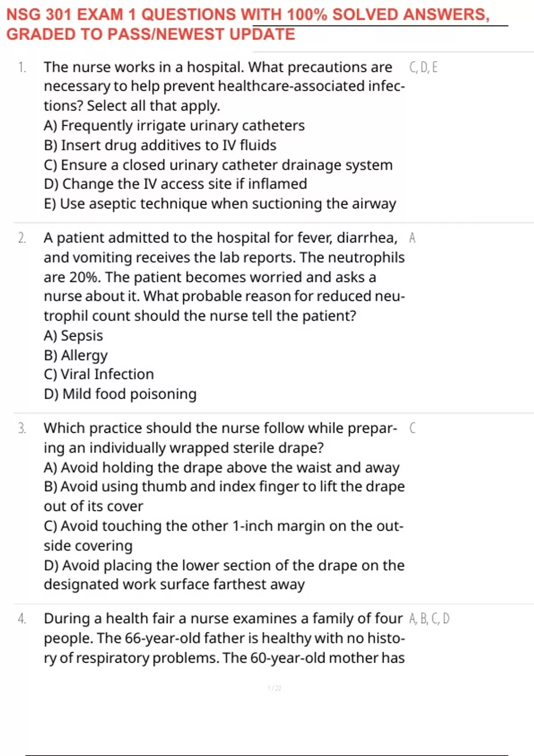Viewport: 534px width, 756px height.
Task: Click option C) Viral Infection
Action: pyautogui.click(x=99, y=374)
